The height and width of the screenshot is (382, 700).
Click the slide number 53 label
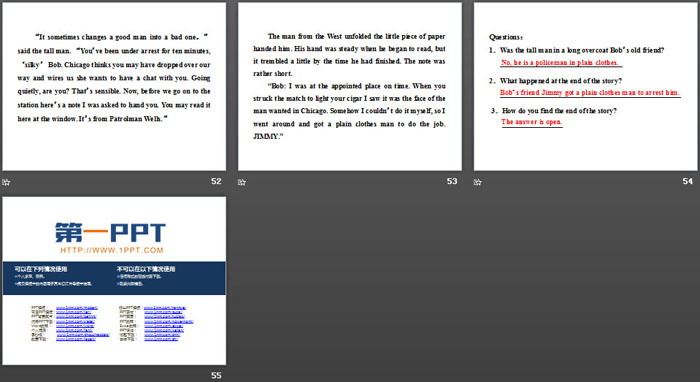[x=452, y=181]
